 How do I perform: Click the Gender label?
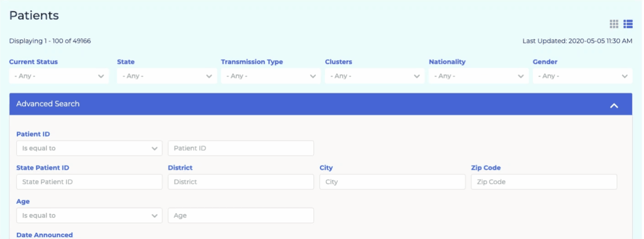click(545, 62)
